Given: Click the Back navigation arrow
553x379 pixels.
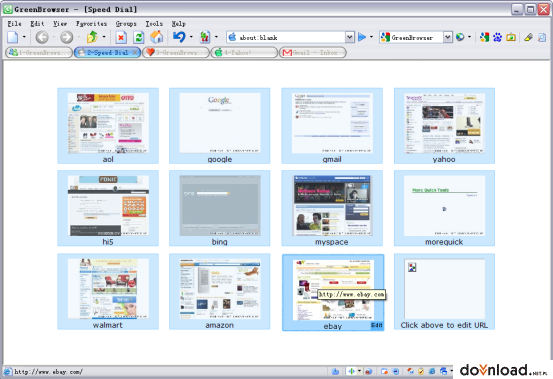Looking at the screenshot, I should coord(42,37).
